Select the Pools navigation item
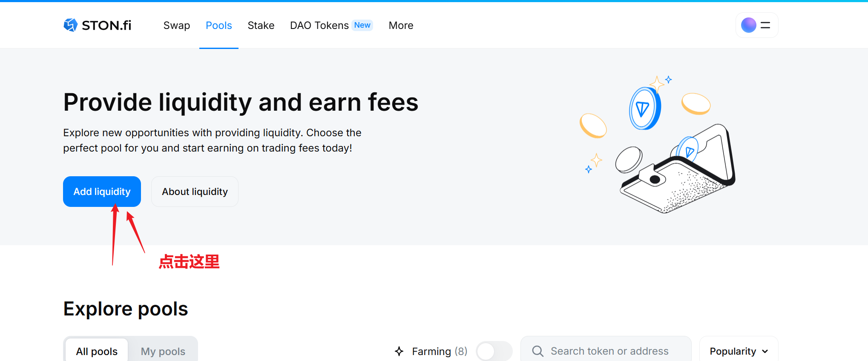This screenshot has height=361, width=868. [x=218, y=26]
